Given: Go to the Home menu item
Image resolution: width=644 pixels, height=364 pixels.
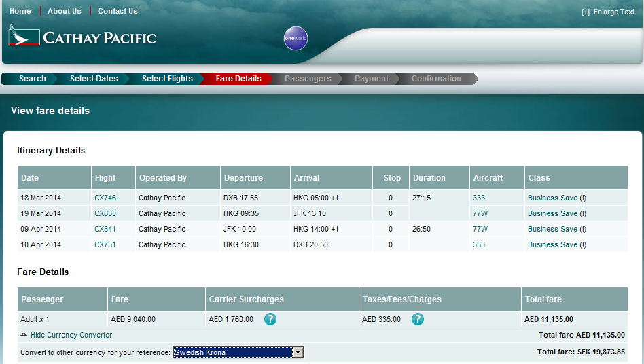Looking at the screenshot, I should pyautogui.click(x=20, y=11).
